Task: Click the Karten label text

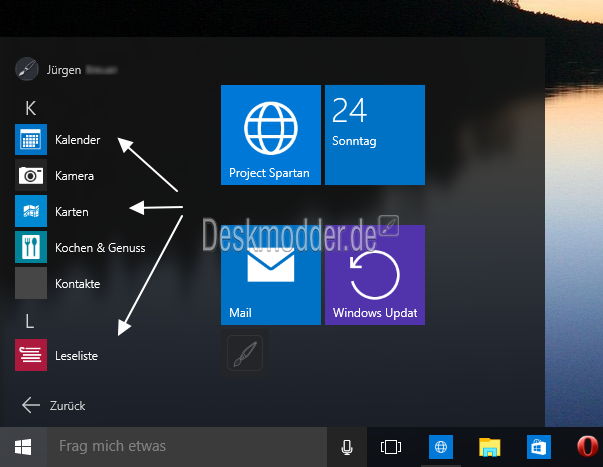Action: click(72, 212)
